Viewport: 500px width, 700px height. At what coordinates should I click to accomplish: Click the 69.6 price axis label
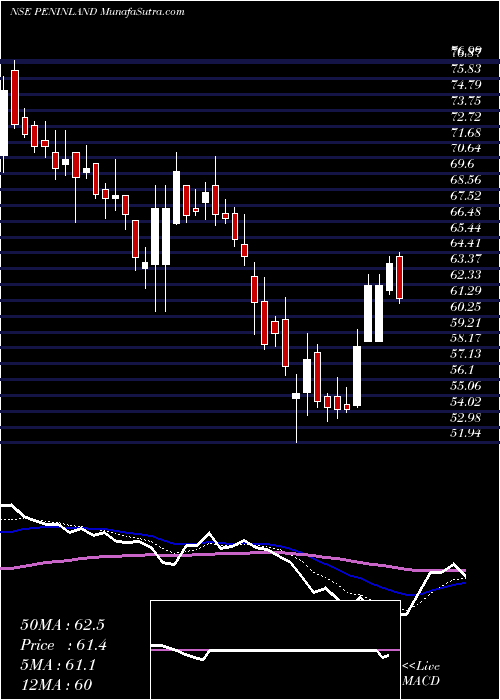(x=462, y=164)
